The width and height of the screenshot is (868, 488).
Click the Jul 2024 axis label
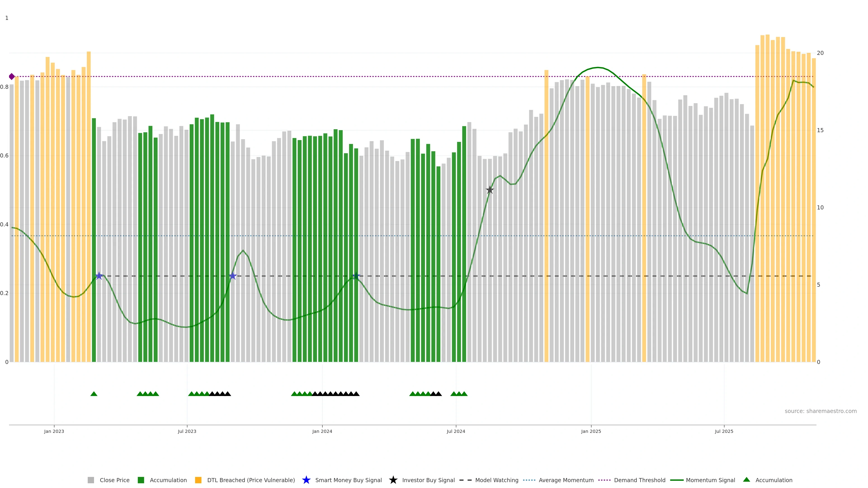[455, 431]
